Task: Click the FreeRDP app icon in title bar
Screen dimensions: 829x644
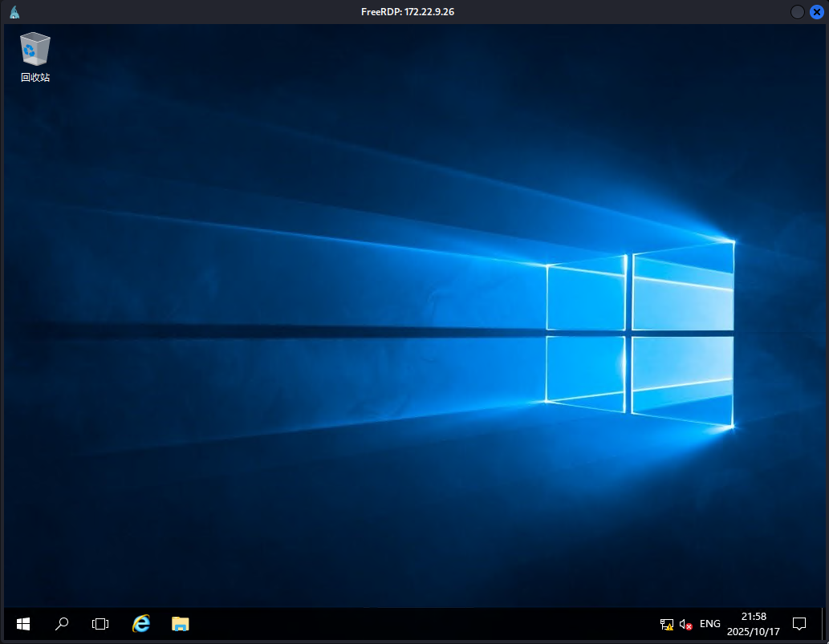Action: pos(14,12)
